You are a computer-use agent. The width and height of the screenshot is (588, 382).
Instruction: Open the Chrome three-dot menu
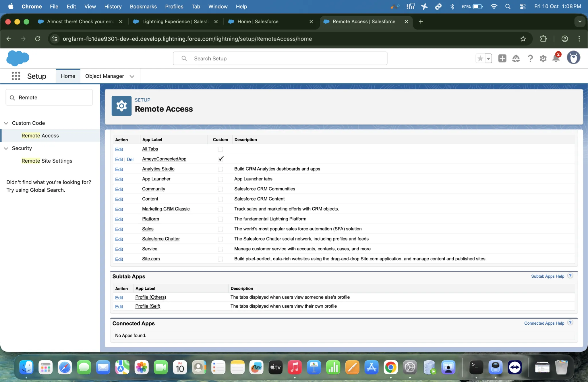click(x=579, y=39)
